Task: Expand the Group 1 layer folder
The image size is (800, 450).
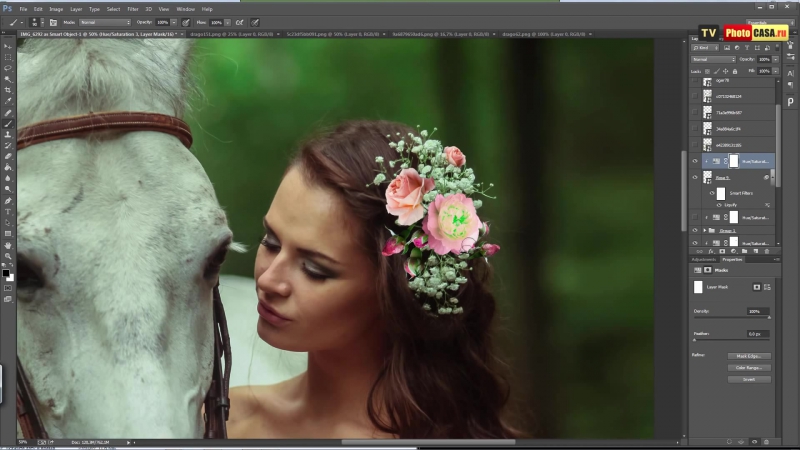Action: click(x=705, y=230)
